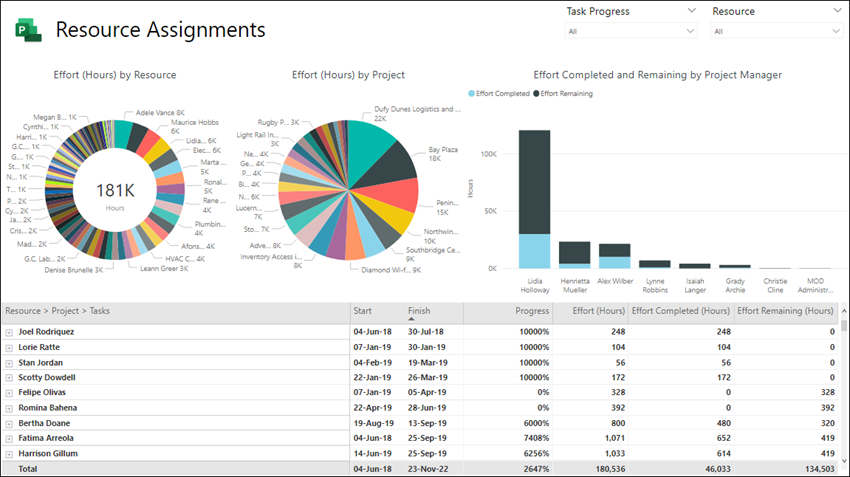Open the Resource All dropdown

[776, 31]
